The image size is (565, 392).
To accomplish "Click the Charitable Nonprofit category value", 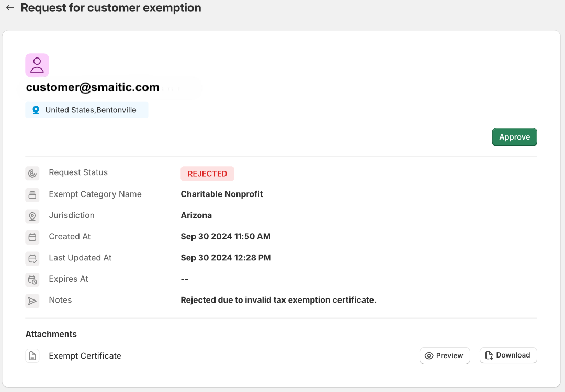I will tap(222, 194).
